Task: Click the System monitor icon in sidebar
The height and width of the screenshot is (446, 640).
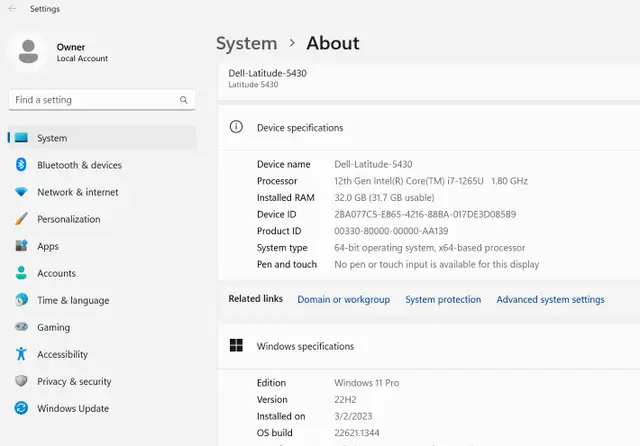Action: click(21, 138)
